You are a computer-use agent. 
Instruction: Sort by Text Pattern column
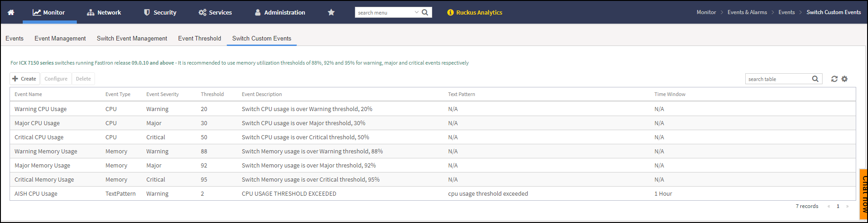coord(461,94)
